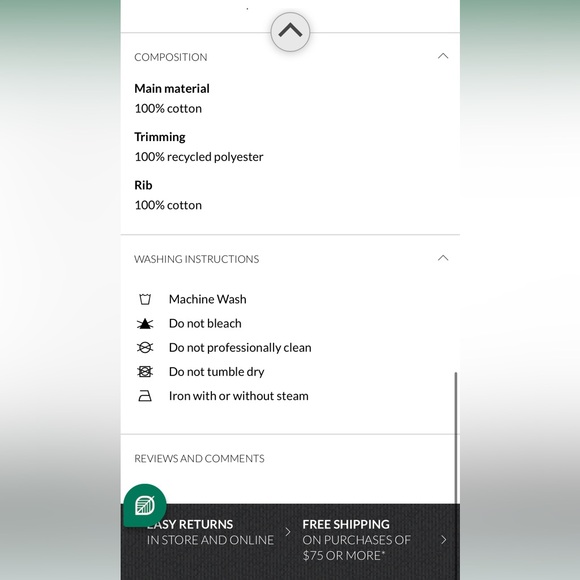580x580 pixels.
Task: Collapse the Composition section chevron
Action: tap(443, 56)
